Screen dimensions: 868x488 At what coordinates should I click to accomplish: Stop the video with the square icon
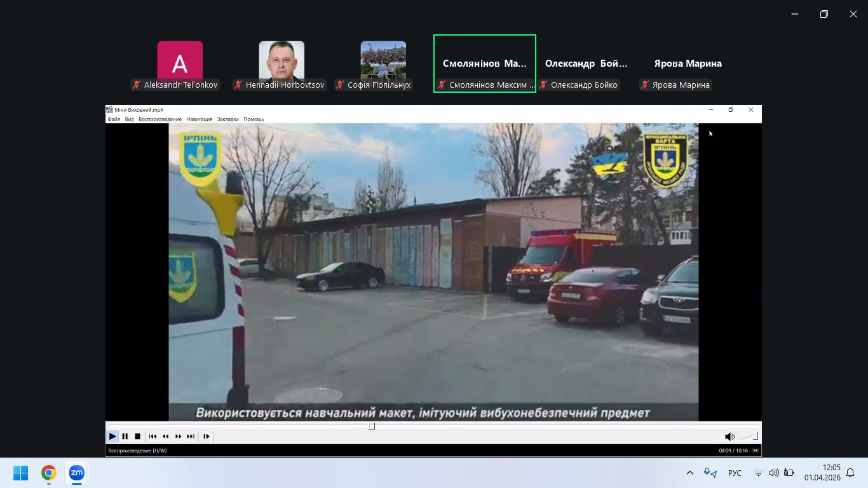coord(137,437)
